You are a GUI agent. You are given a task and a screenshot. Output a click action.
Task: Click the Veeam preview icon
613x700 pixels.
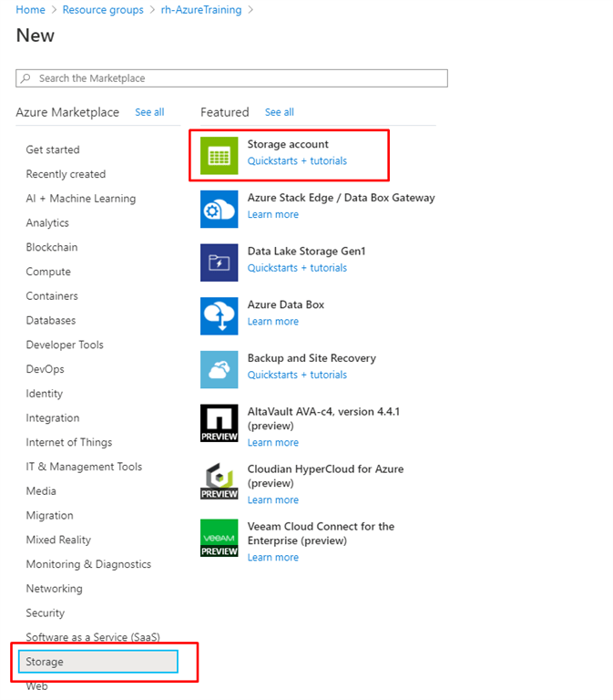[219, 538]
